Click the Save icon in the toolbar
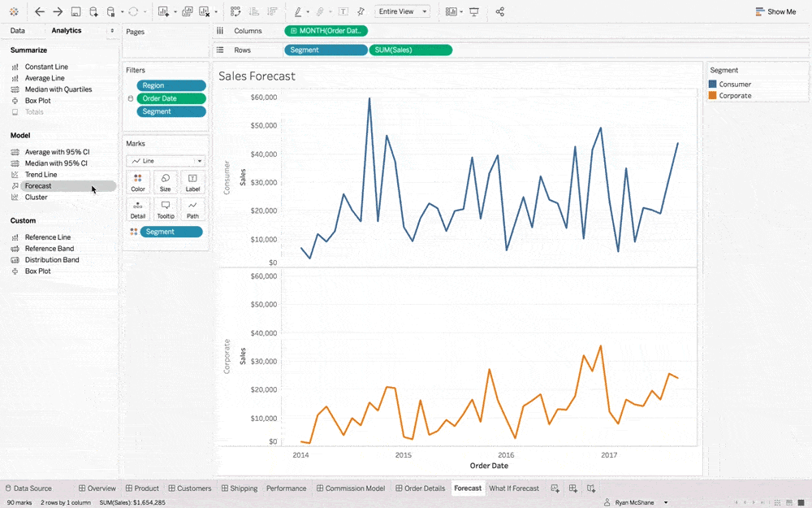Viewport: 812px width, 508px height. [74, 11]
